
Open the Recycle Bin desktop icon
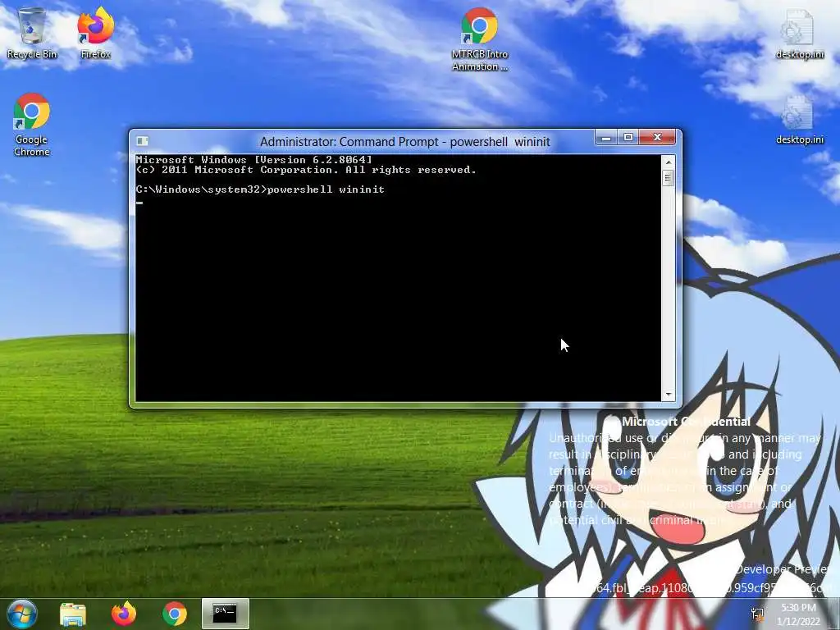tap(32, 33)
